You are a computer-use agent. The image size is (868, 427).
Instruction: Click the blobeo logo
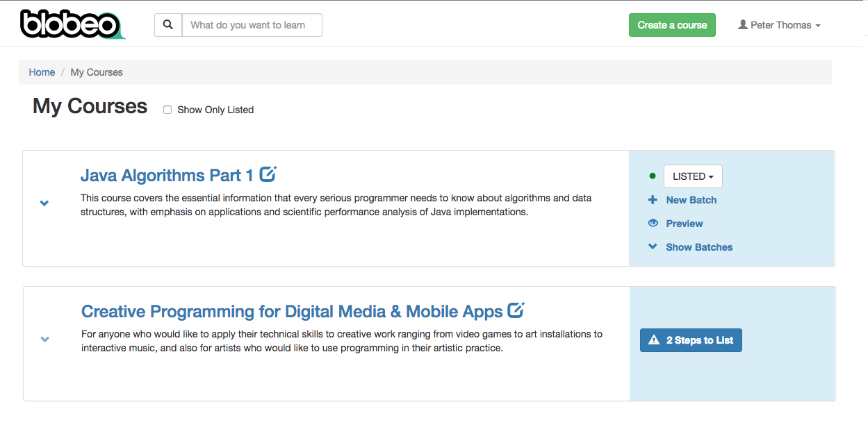tap(72, 24)
